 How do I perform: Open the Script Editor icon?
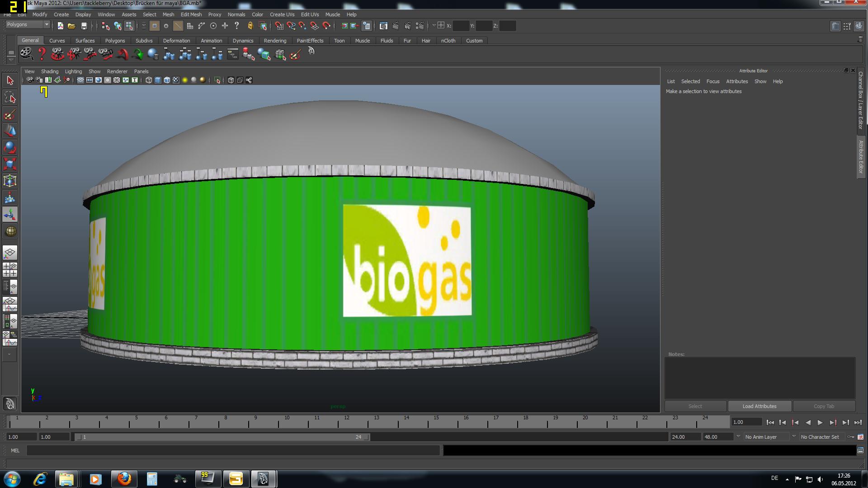[860, 450]
